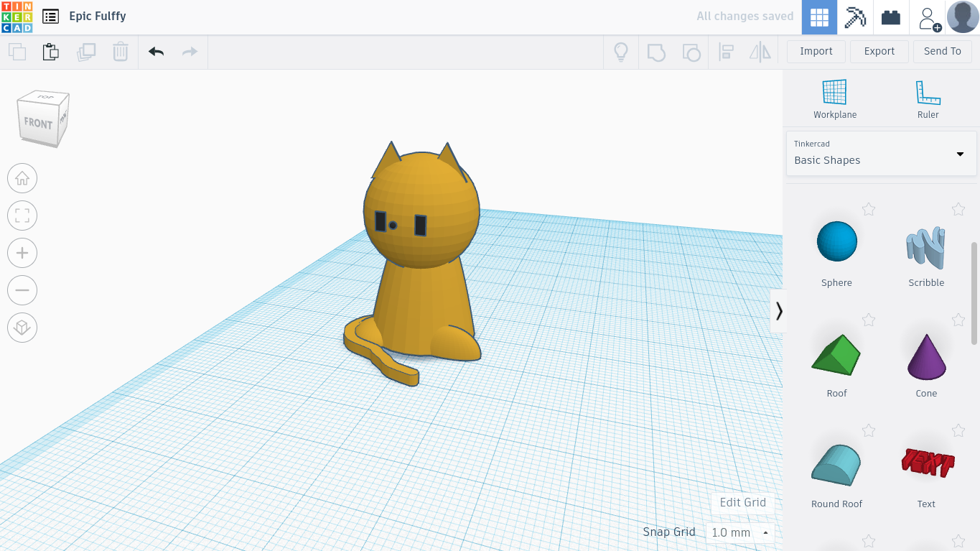
Task: Click the Import button
Action: pyautogui.click(x=816, y=52)
